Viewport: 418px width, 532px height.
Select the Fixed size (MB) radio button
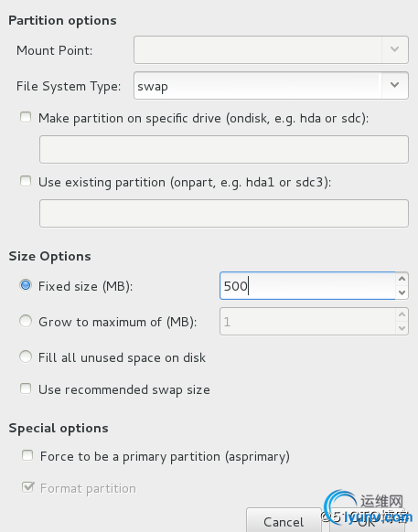click(x=26, y=285)
